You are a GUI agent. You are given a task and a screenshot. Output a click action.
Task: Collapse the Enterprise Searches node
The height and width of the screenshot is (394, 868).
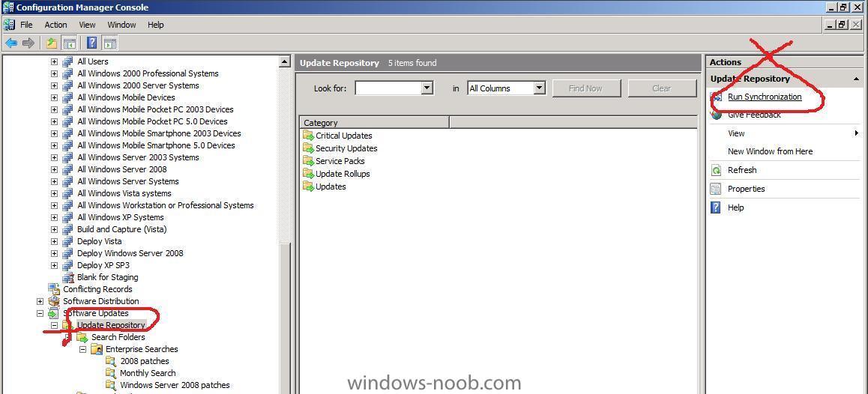coord(83,349)
